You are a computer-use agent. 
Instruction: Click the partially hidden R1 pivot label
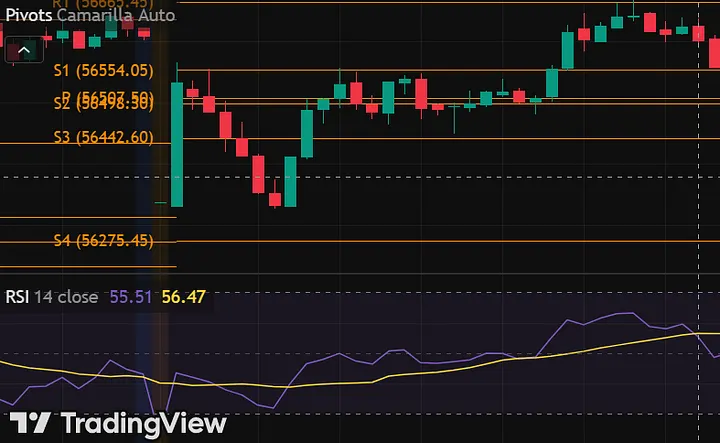coord(103,4)
